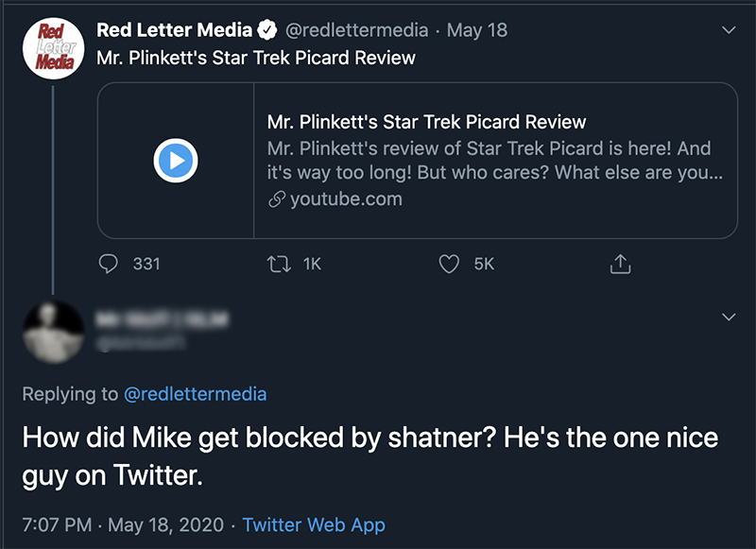Click the verified badge beside Red Letter Media
This screenshot has height=549, width=756.
267,30
